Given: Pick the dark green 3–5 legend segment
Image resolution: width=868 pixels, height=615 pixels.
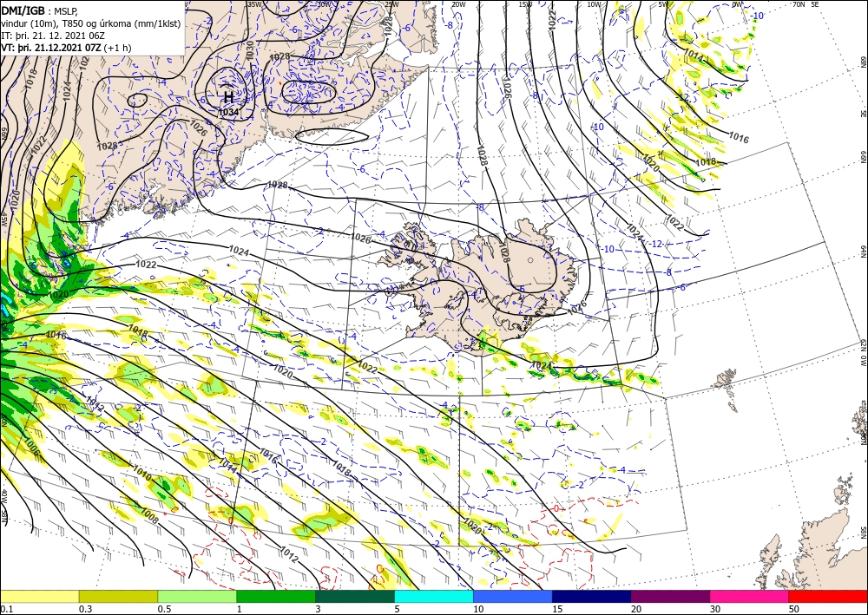Looking at the screenshot, I should point(355,596).
